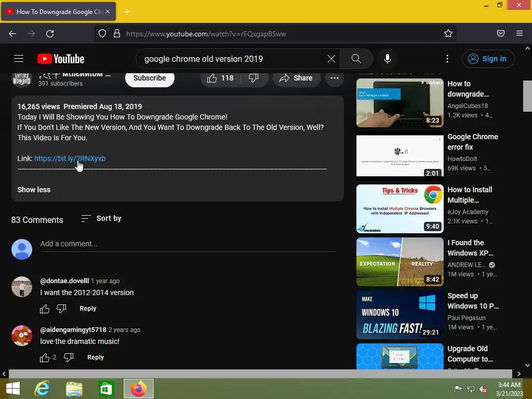Click the Firefox URL address bar
This screenshot has height=399, width=532.
275,34
